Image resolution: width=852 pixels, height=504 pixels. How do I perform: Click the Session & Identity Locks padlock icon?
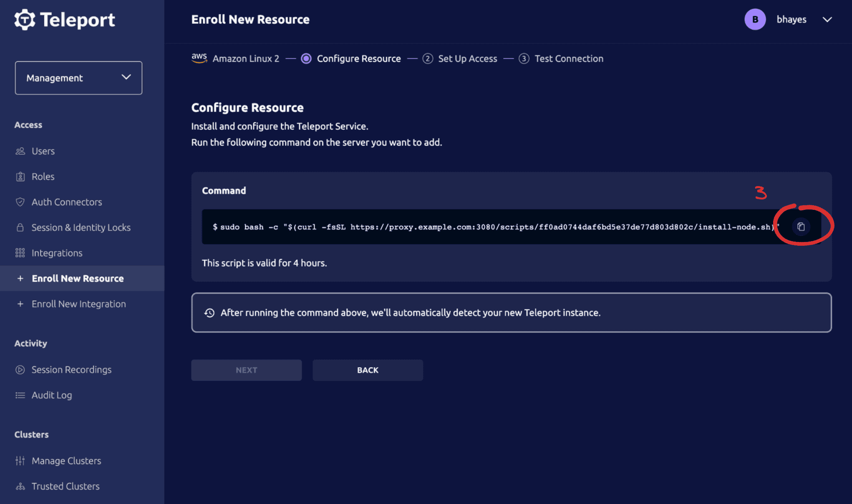[20, 227]
